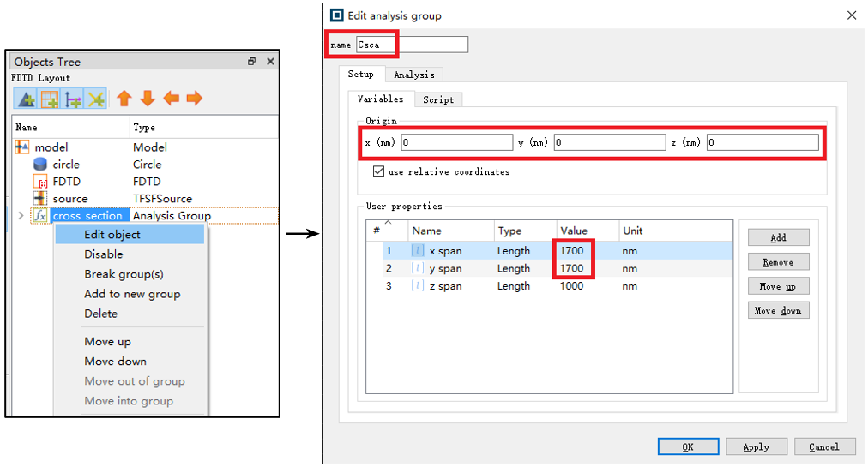Click the add monitor toolbar icon
Image resolution: width=868 pixels, height=467 pixels.
point(95,99)
